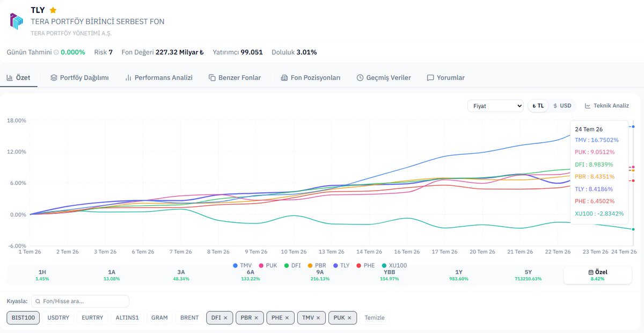View the Geçmiş Veriler tab
Screen dimensions: 644x333
[x=384, y=78]
